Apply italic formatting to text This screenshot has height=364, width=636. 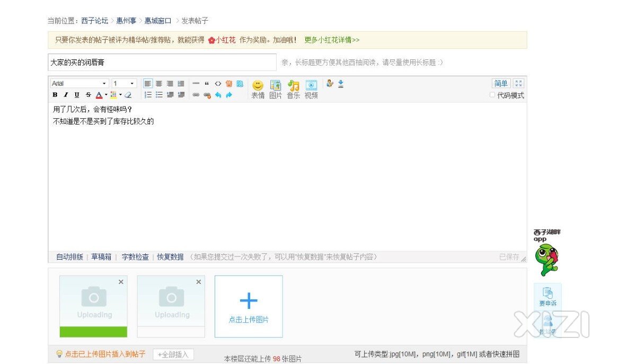pos(66,95)
